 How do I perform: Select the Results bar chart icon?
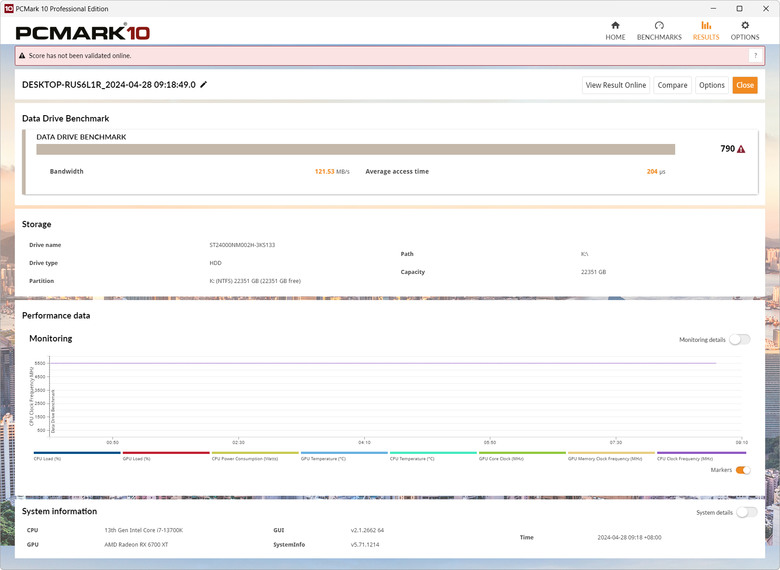pos(706,25)
